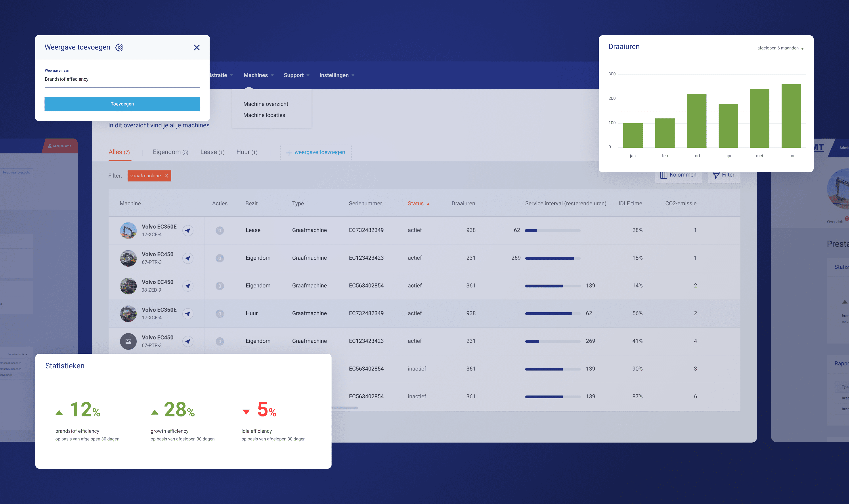849x504 pixels.
Task: Open afgelopen 6 maanden period dropdown
Action: tap(780, 48)
